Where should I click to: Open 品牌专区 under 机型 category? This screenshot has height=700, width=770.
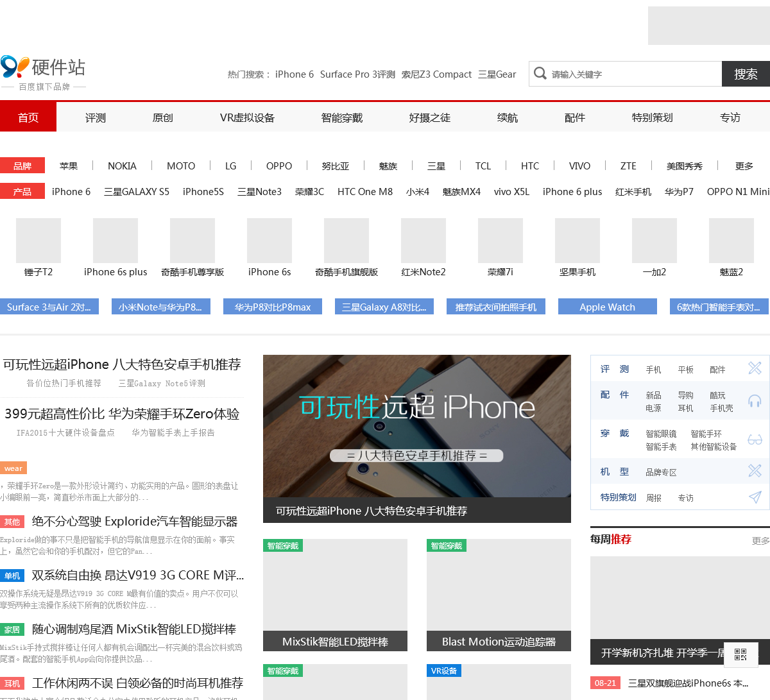tap(661, 472)
